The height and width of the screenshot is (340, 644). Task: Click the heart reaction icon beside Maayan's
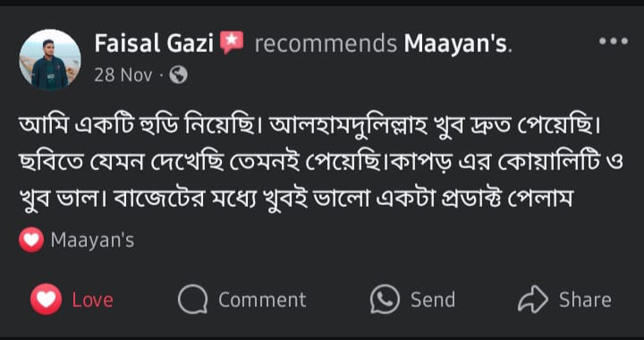tap(31, 240)
